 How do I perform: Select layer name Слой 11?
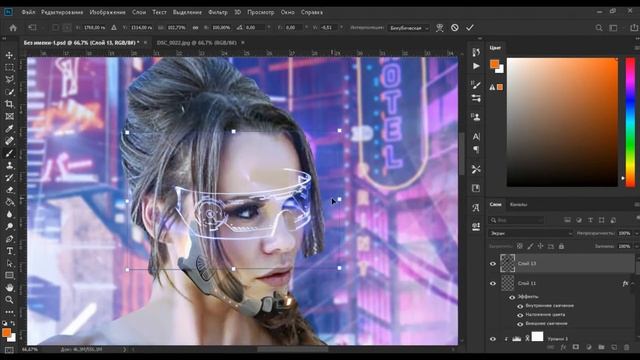[527, 283]
